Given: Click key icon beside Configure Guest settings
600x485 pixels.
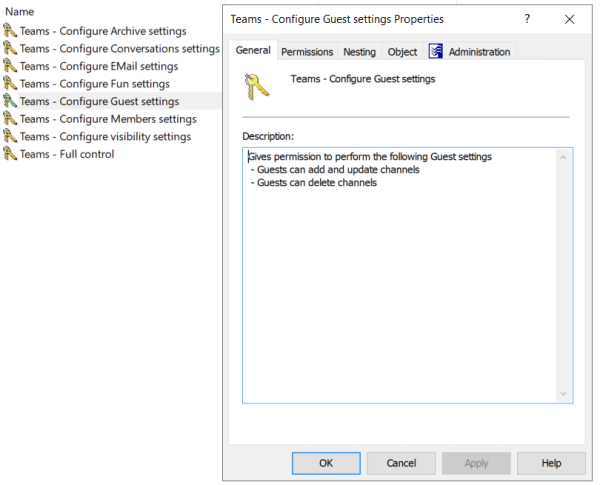Looking at the screenshot, I should (x=11, y=101).
